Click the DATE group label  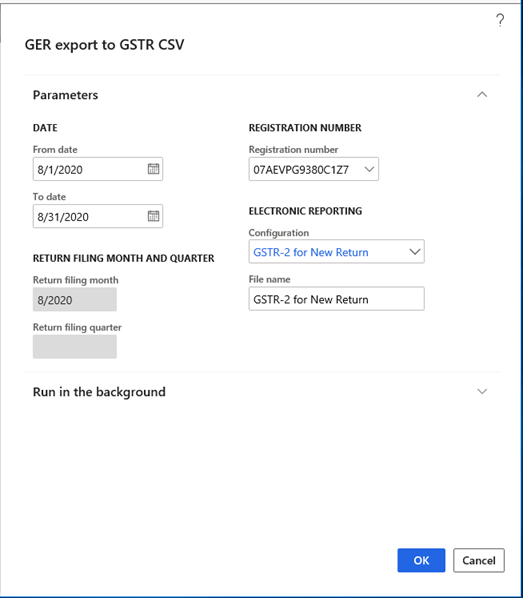[x=45, y=128]
